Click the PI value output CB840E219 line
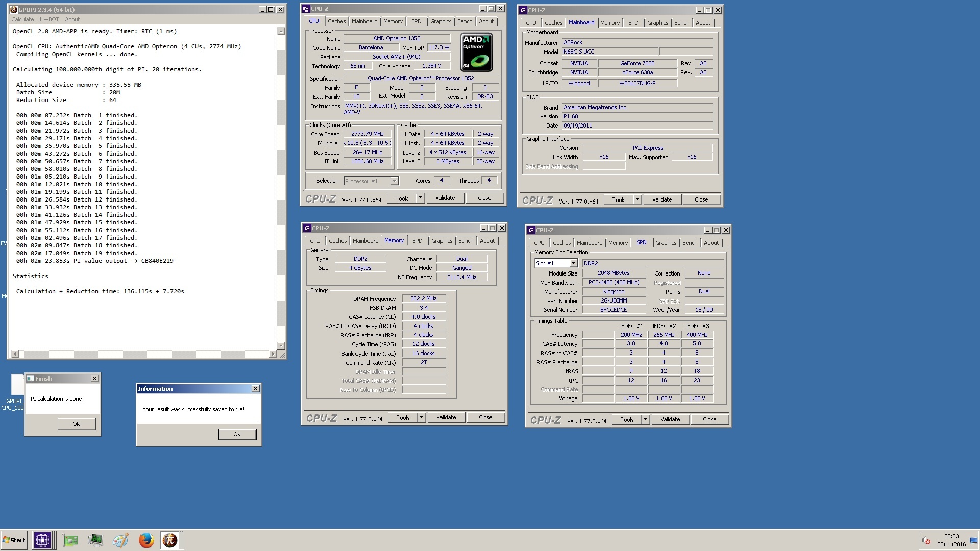 (94, 261)
